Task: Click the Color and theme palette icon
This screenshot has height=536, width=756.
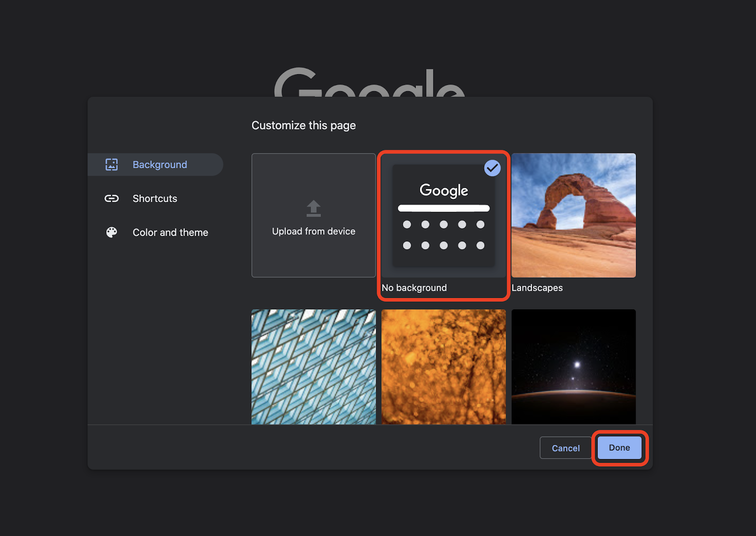Action: pos(112,232)
